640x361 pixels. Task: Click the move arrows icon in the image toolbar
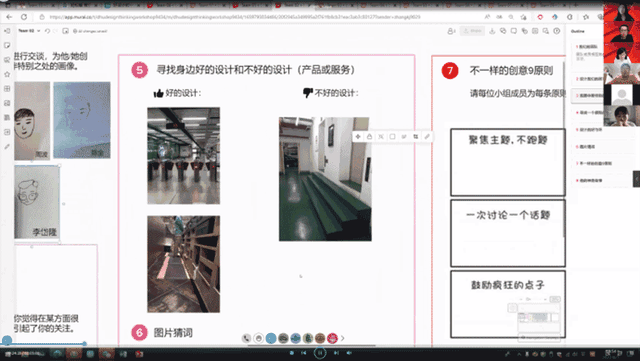pos(358,137)
